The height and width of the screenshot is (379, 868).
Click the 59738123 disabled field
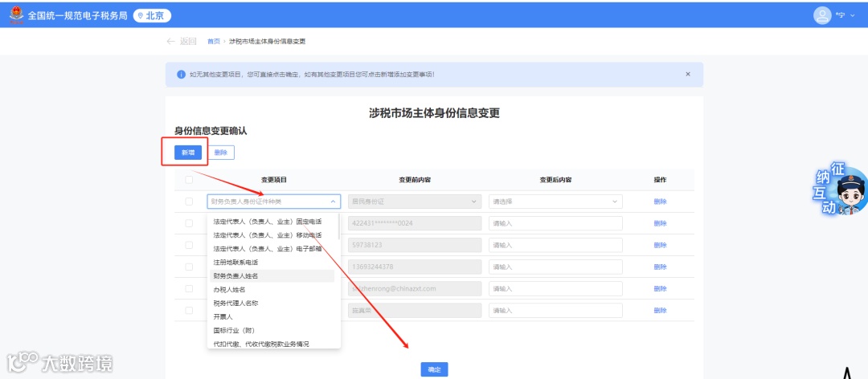[x=415, y=245]
